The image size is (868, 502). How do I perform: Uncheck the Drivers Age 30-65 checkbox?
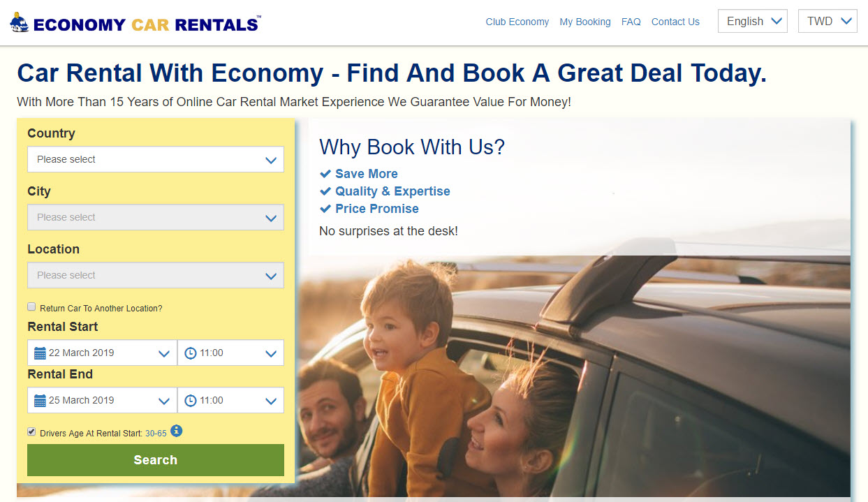(31, 431)
